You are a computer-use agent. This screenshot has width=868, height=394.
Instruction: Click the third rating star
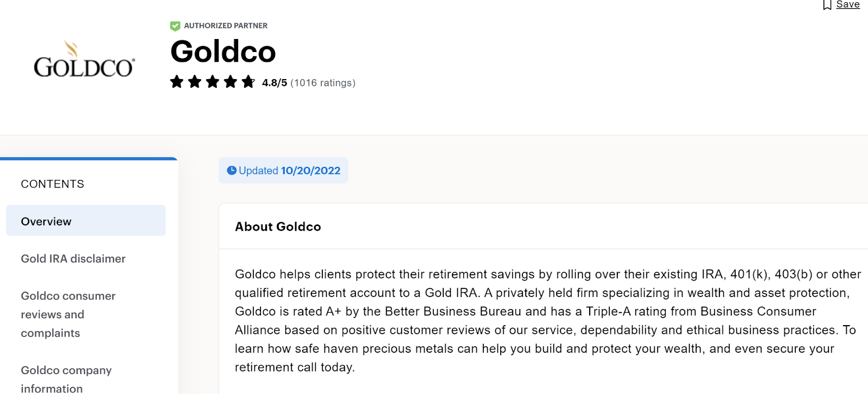click(x=213, y=82)
